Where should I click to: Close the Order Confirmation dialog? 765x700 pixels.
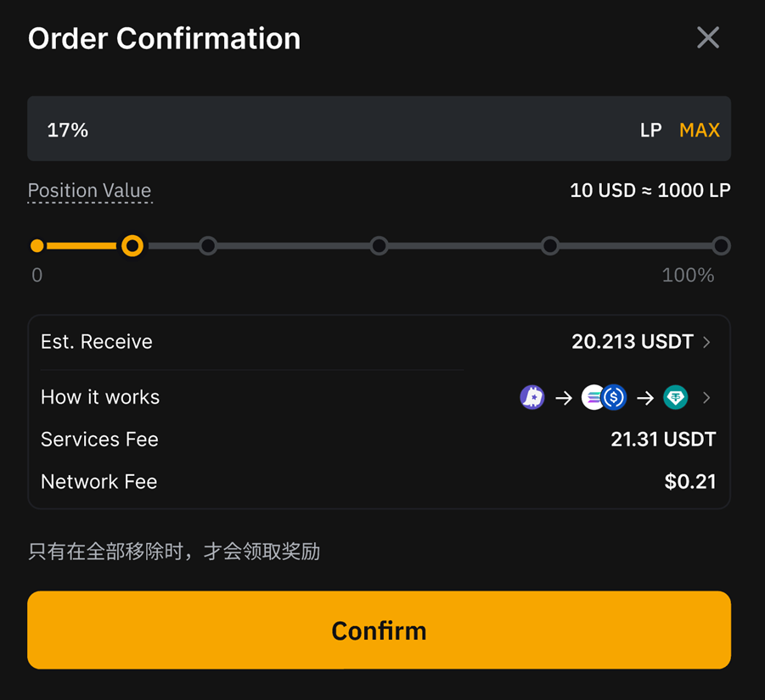[x=707, y=37]
